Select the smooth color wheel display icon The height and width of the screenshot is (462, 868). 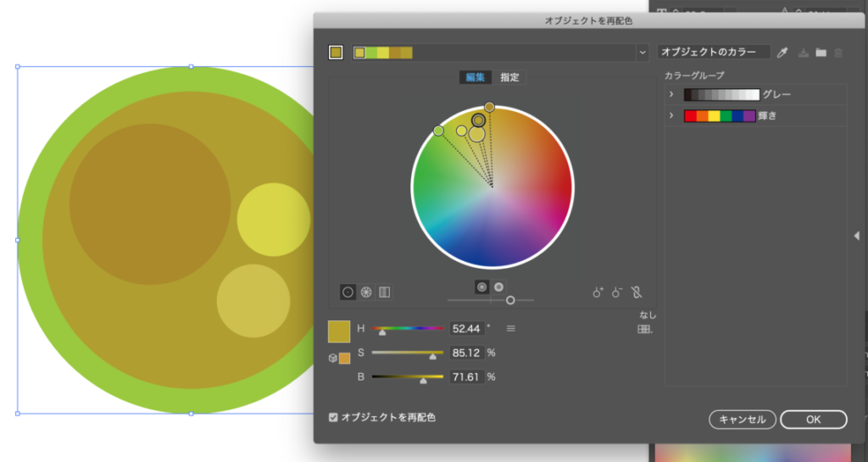click(348, 292)
